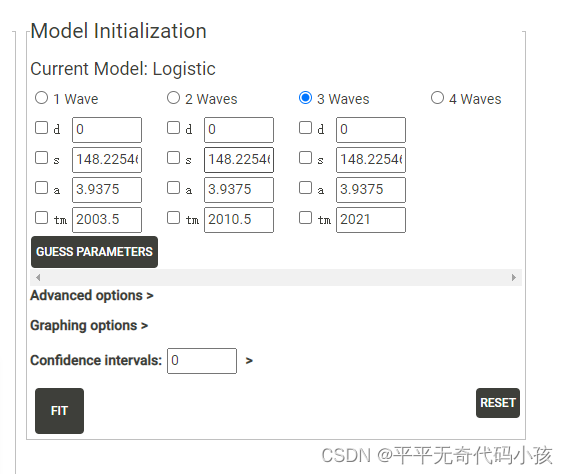The image size is (568, 474).
Task: Click the FIT button
Action: point(59,411)
